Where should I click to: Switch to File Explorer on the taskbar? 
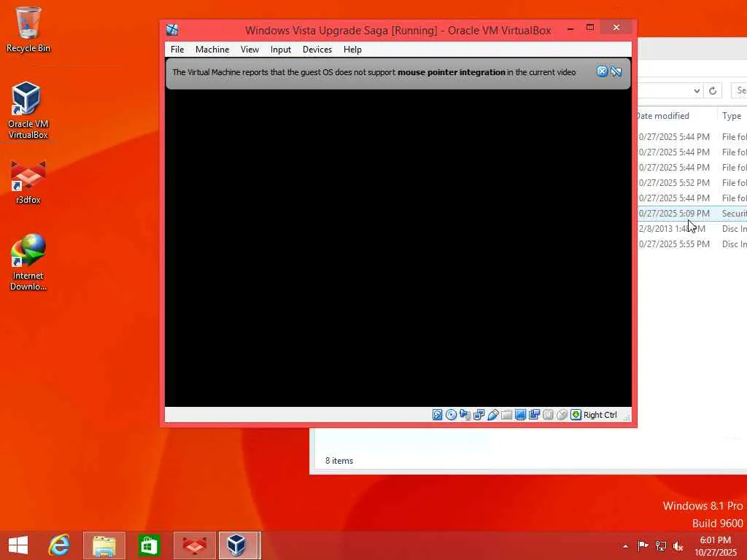104,545
